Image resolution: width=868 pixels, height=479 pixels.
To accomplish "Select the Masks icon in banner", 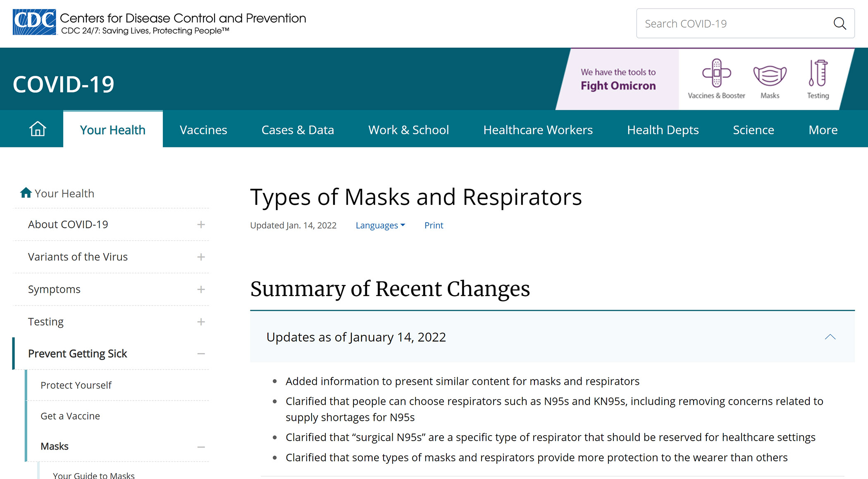I will tap(770, 76).
